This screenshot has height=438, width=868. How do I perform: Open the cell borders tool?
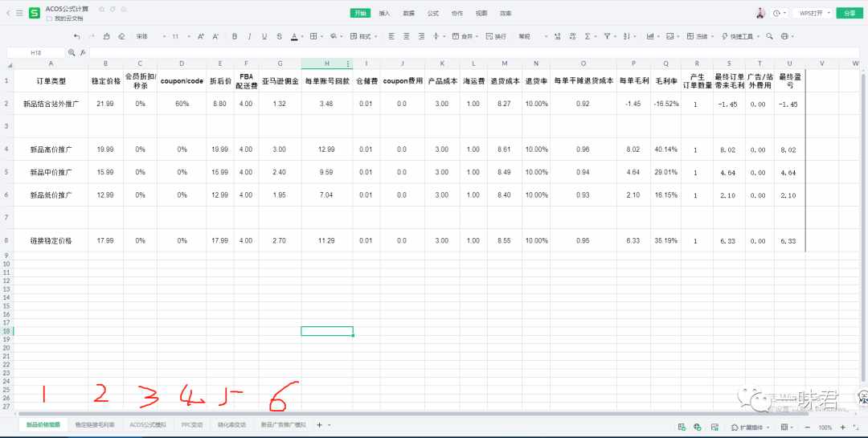[x=313, y=36]
